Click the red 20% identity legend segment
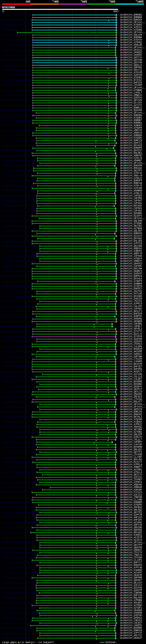Viewport: 146px width, 644px height. (x=16, y=4)
